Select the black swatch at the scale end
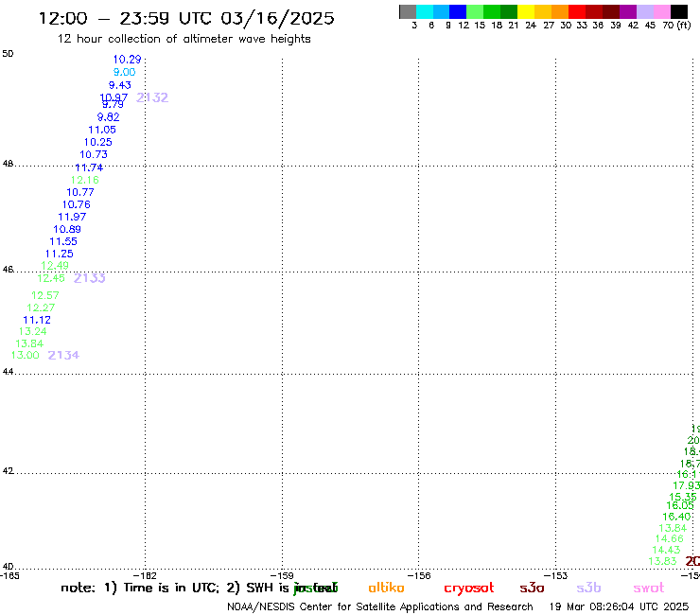The height and width of the screenshot is (615, 700). click(x=679, y=11)
